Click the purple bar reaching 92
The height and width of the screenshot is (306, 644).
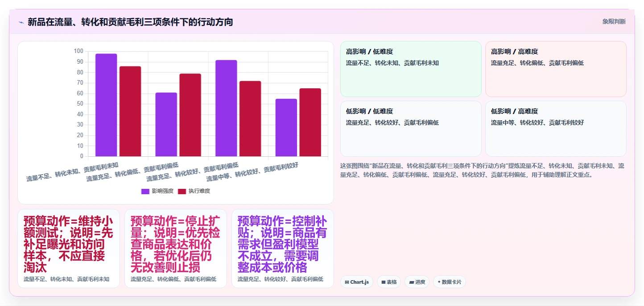point(226,108)
